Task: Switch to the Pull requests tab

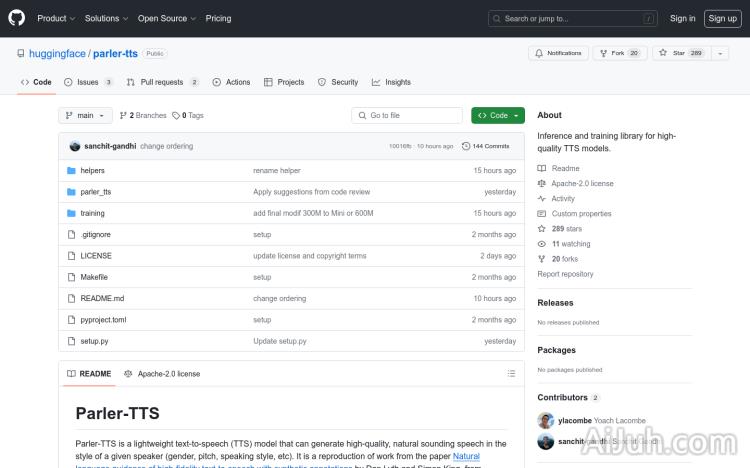Action: 160,82
